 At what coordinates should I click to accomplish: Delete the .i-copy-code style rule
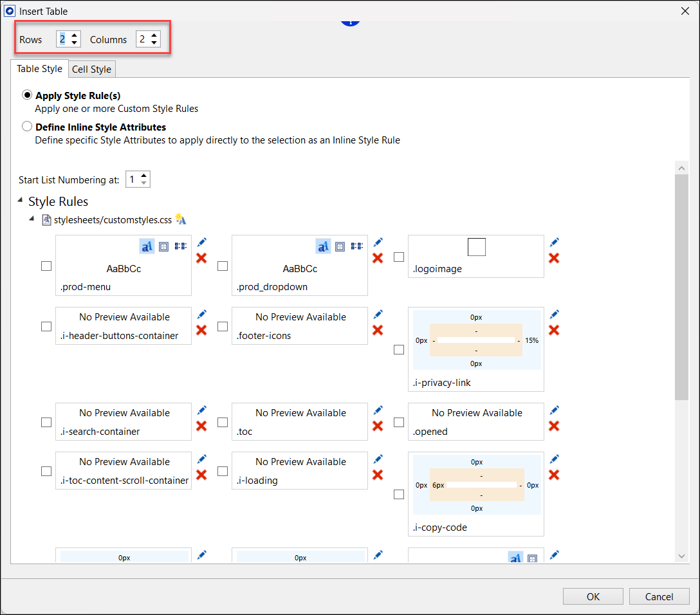(x=554, y=475)
